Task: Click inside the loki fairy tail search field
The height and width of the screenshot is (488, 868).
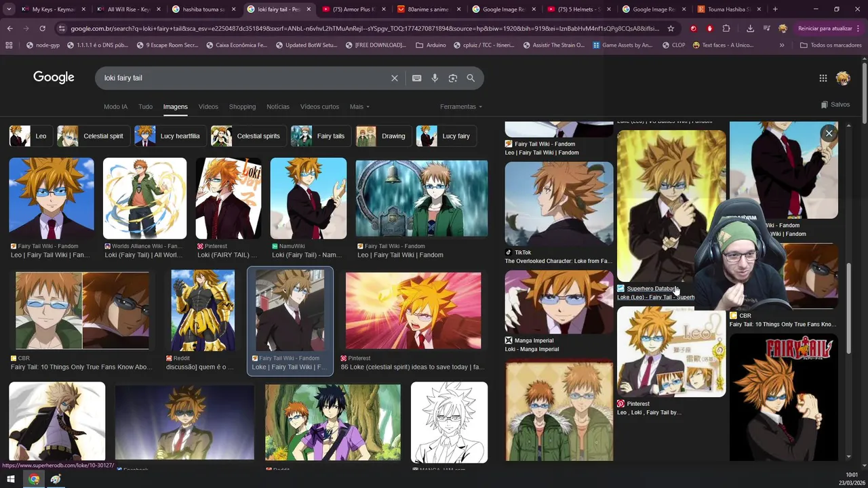Action: (x=244, y=78)
